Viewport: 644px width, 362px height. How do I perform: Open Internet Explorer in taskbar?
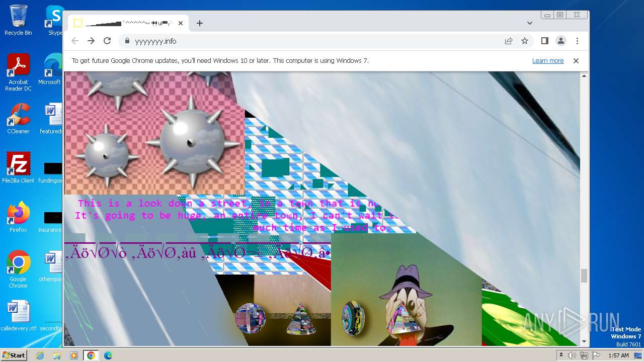coord(40,355)
